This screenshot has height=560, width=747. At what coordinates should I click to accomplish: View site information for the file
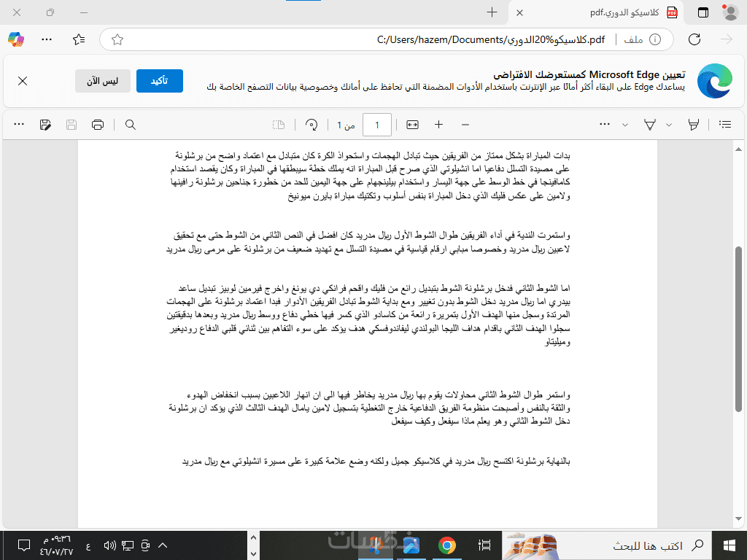(656, 39)
